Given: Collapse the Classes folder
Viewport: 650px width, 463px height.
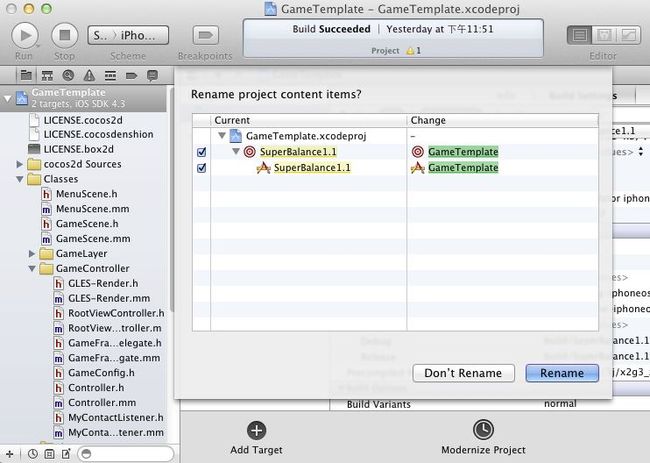Looking at the screenshot, I should pos(19,179).
